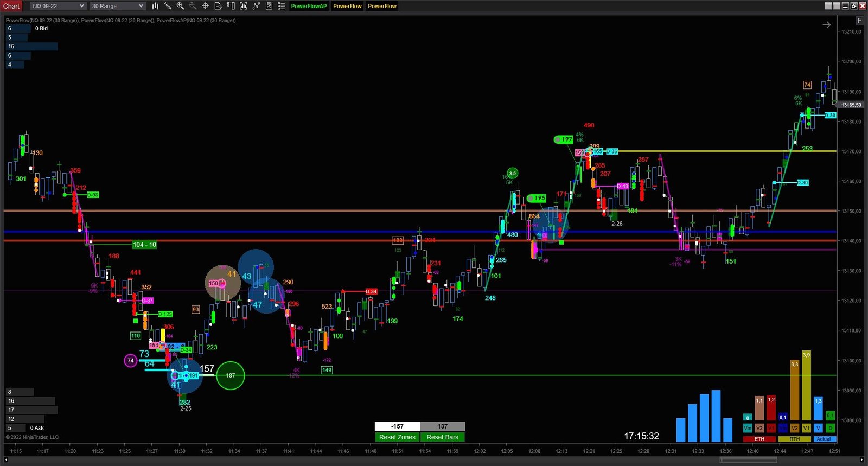
Task: Select the drawing tools pencil icon
Action: coord(168,6)
